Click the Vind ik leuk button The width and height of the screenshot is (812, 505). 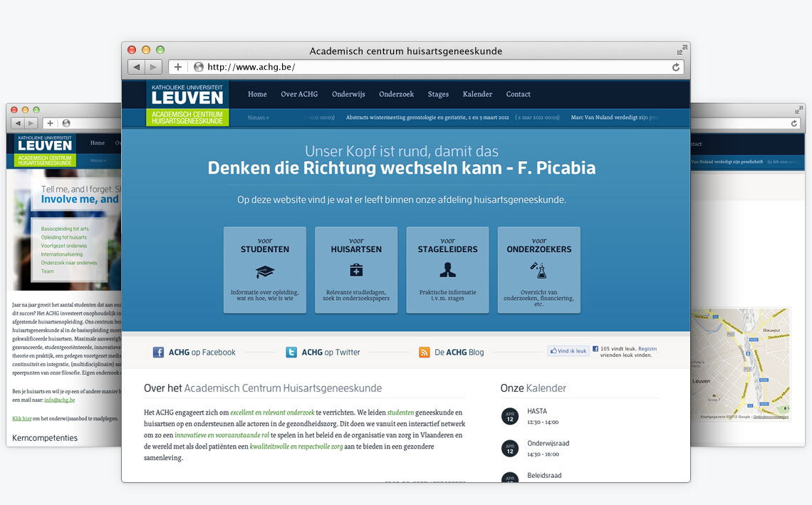568,350
